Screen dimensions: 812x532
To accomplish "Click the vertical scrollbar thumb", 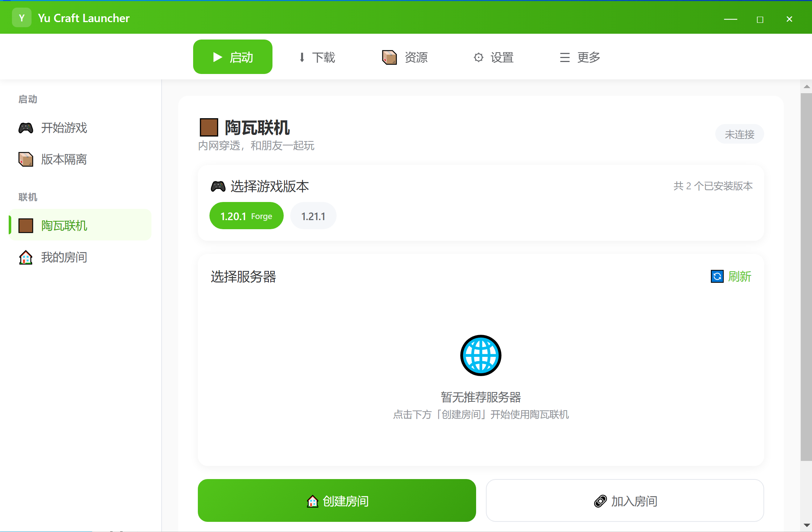I will point(806,277).
